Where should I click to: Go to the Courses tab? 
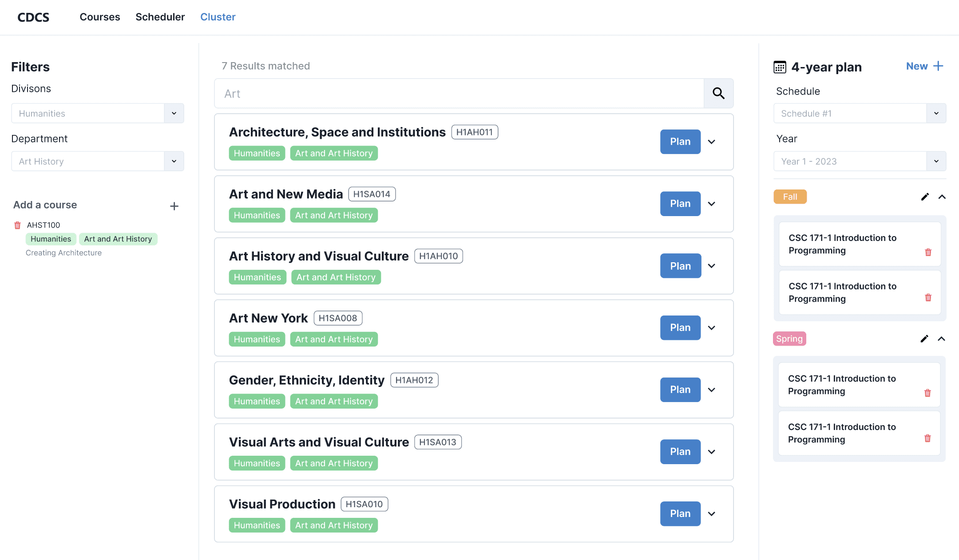click(100, 17)
